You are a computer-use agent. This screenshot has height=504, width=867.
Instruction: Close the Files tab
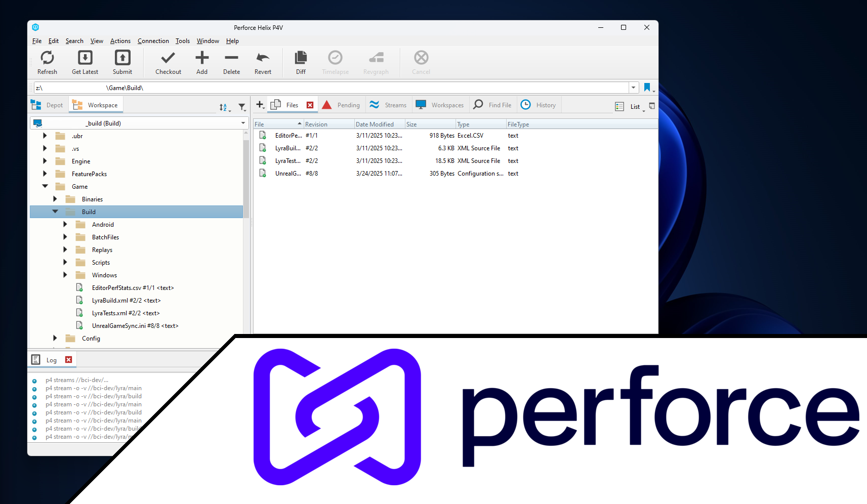310,105
